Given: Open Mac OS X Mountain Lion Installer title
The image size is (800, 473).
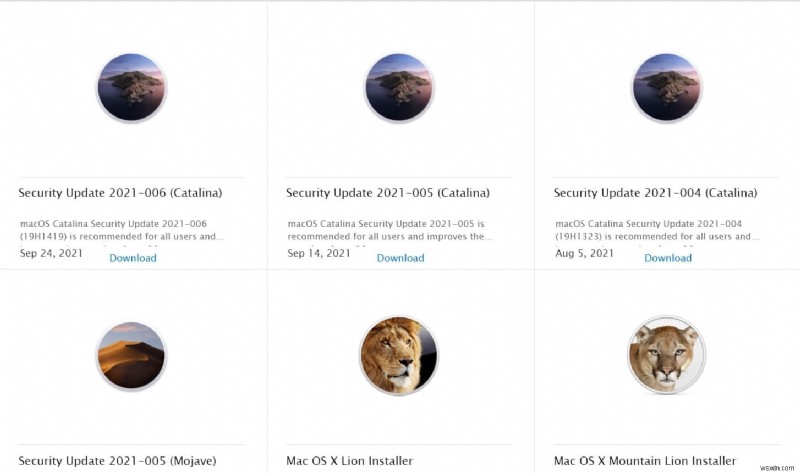Looking at the screenshot, I should [644, 461].
